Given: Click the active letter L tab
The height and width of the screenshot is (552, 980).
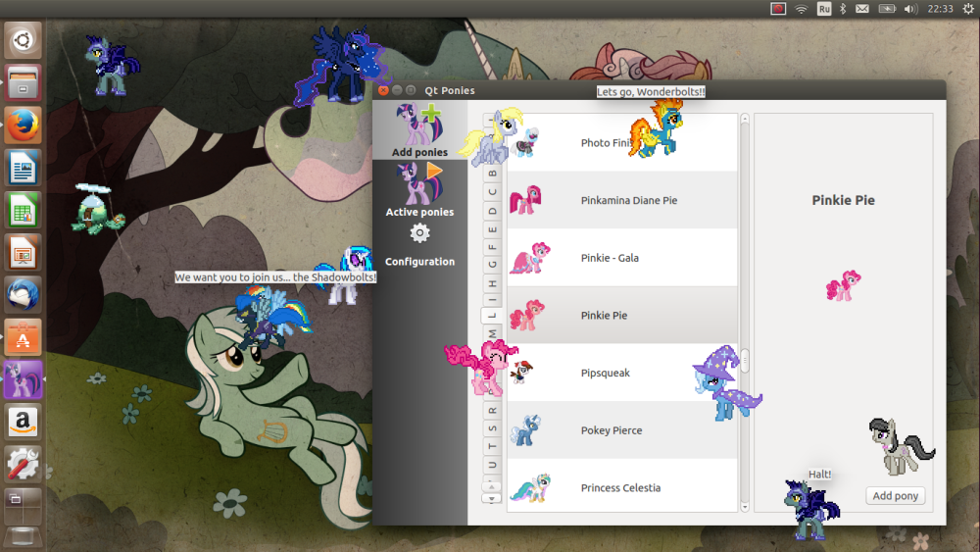Looking at the screenshot, I should click(492, 316).
